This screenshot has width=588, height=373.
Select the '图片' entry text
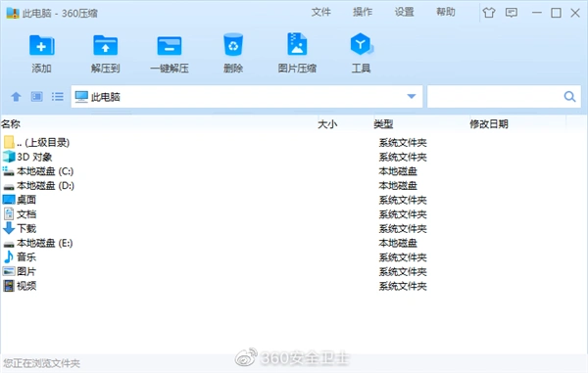(x=26, y=271)
